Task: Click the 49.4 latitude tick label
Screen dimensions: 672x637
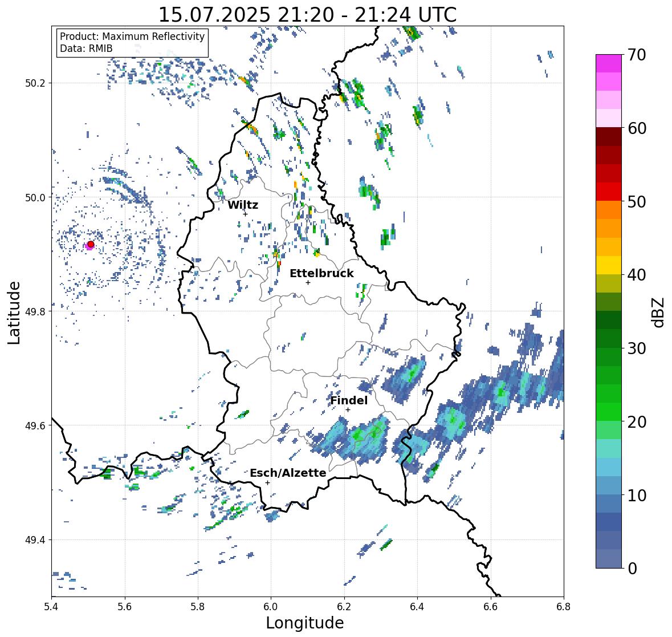Action: point(35,539)
